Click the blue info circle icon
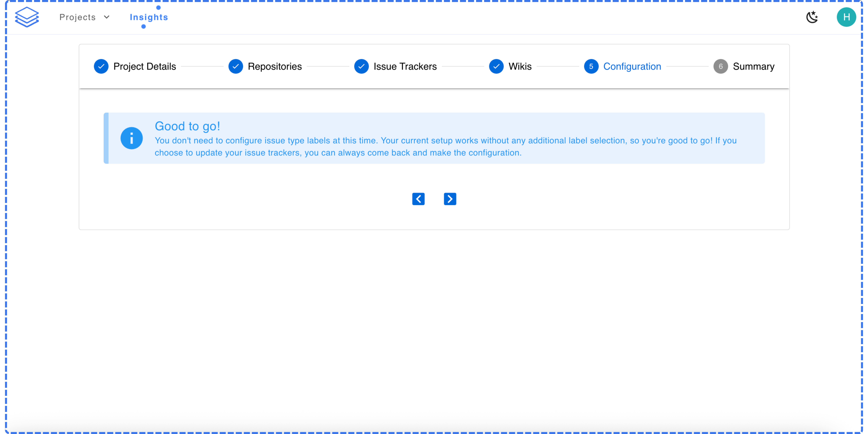The width and height of the screenshot is (868, 434). point(131,138)
